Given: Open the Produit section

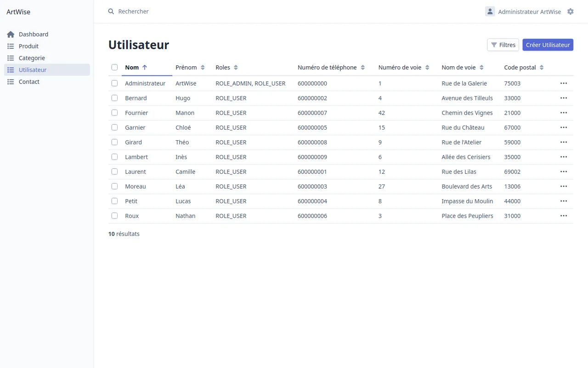Looking at the screenshot, I should tap(47, 46).
